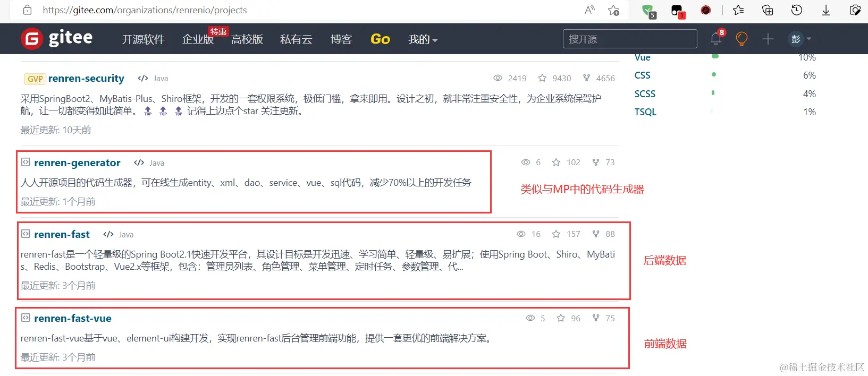Open the browser history icon
868x376 pixels.
click(x=796, y=10)
